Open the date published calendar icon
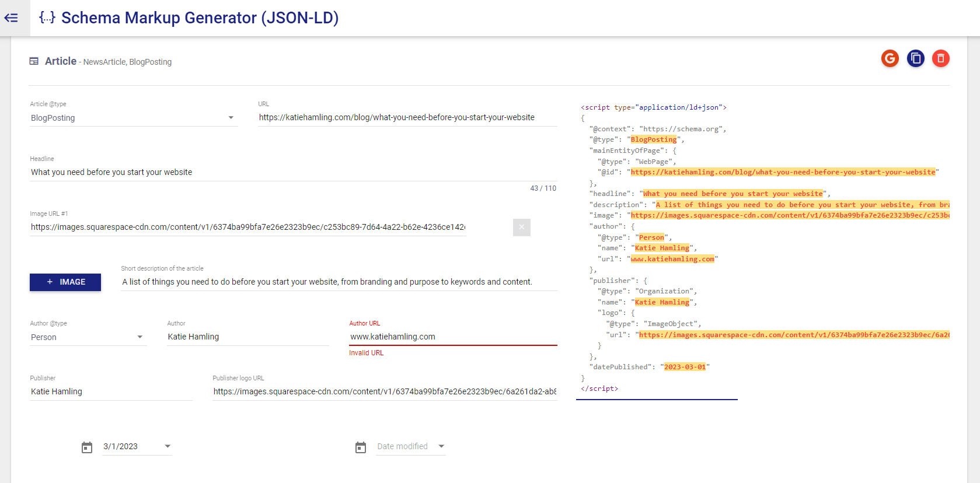This screenshot has height=483, width=980. (87, 447)
